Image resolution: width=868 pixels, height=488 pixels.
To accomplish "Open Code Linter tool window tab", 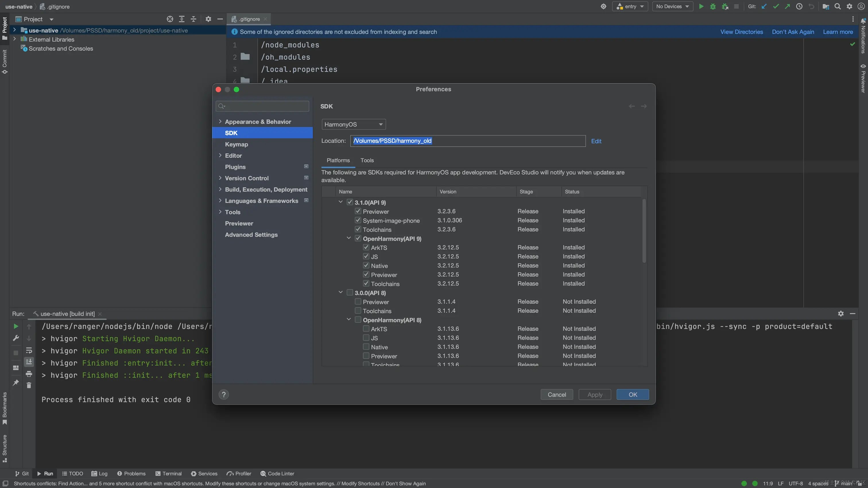I will [277, 474].
